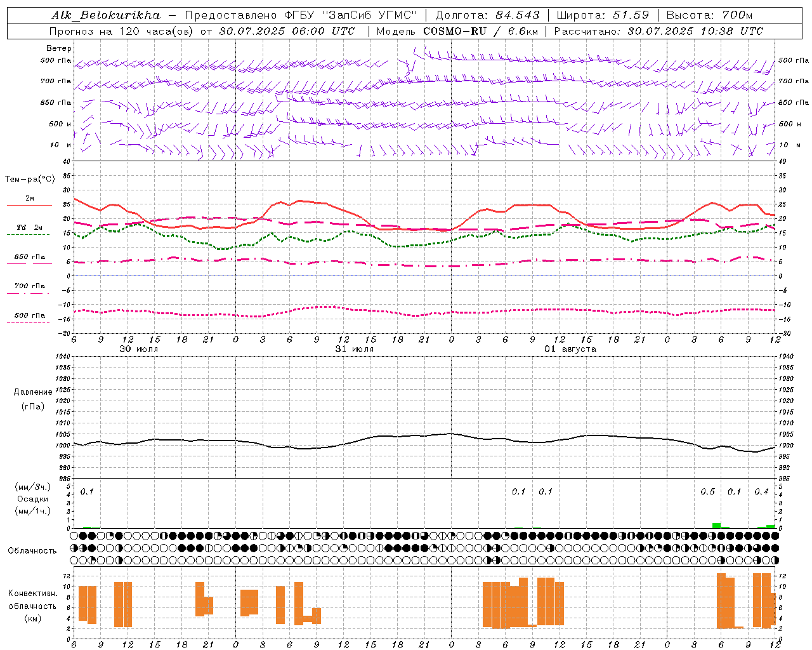This screenshot has height=650, width=812.
Task: Click the 01 августа date label
Action: click(x=570, y=349)
